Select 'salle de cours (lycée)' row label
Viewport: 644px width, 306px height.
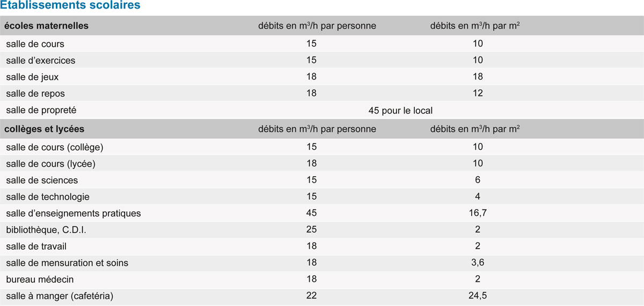[x=51, y=163]
